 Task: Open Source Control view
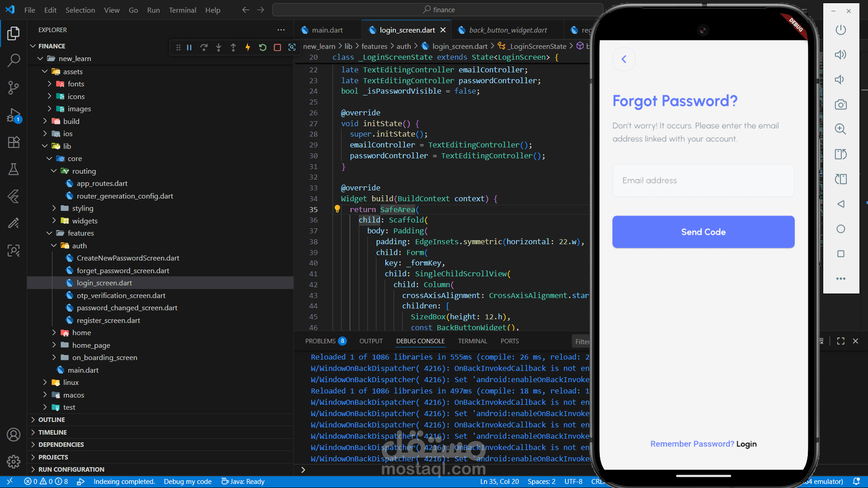14,87
